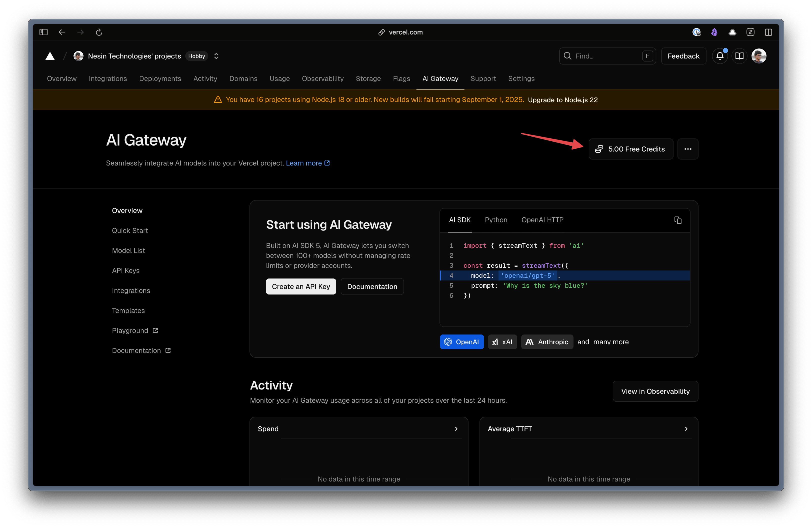Switch to the Overview top tab

(62, 78)
